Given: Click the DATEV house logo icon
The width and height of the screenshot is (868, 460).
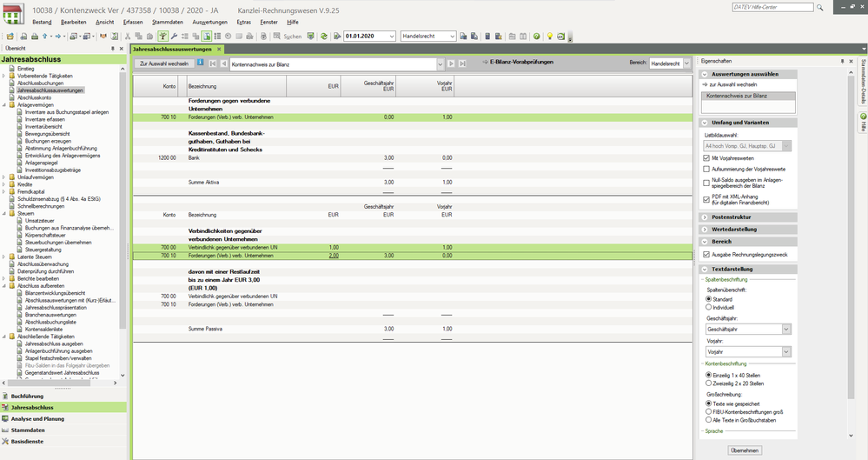Looking at the screenshot, I should pos(13,15).
